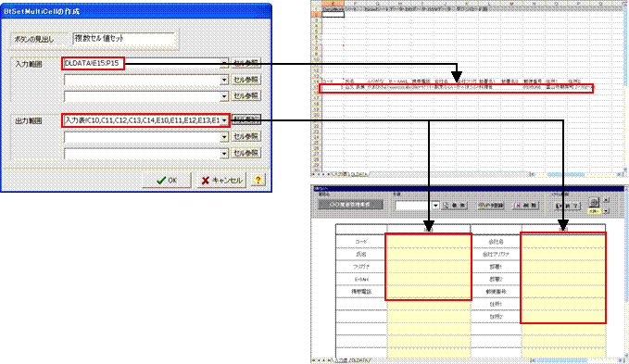Screen dimensions: 629x364
Task: Click セル参照 button beside last 出力範囲 field
Action: pos(245,153)
